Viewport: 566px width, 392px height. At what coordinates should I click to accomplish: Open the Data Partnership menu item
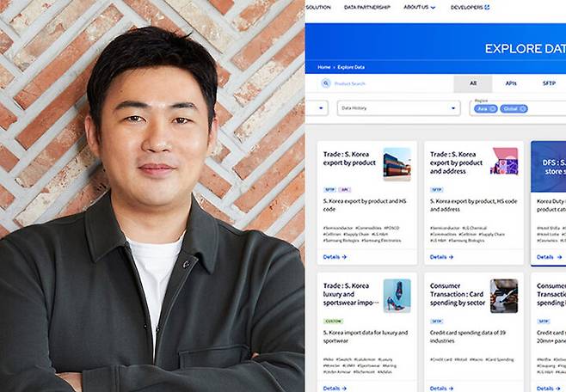click(x=366, y=7)
